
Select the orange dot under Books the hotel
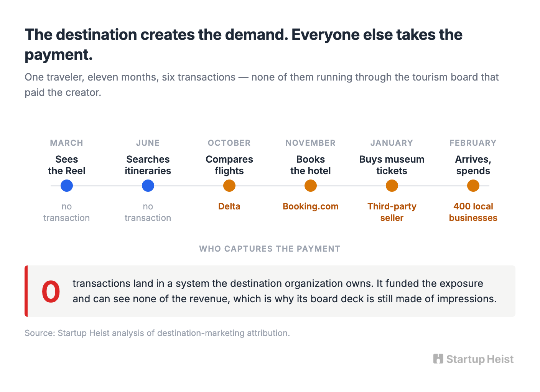pyautogui.click(x=311, y=186)
